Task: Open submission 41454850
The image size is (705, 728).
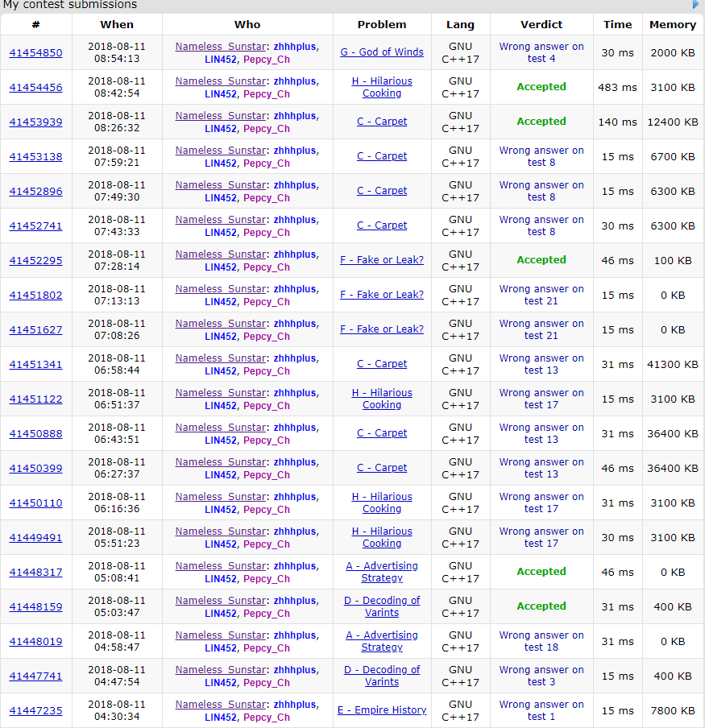Action: click(x=35, y=53)
